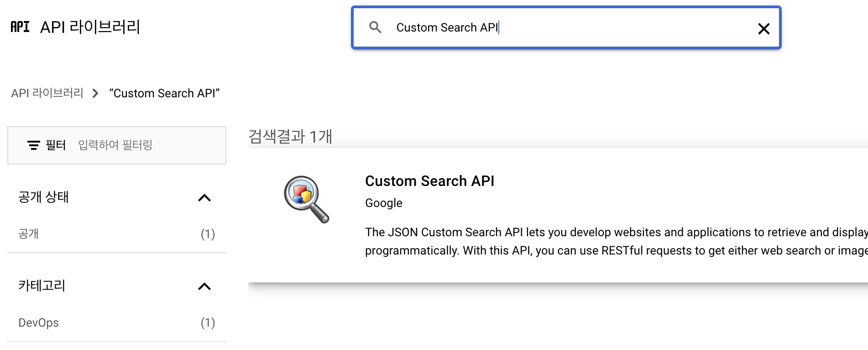The width and height of the screenshot is (868, 350).
Task: Open the Custom Search API result title
Action: (429, 181)
